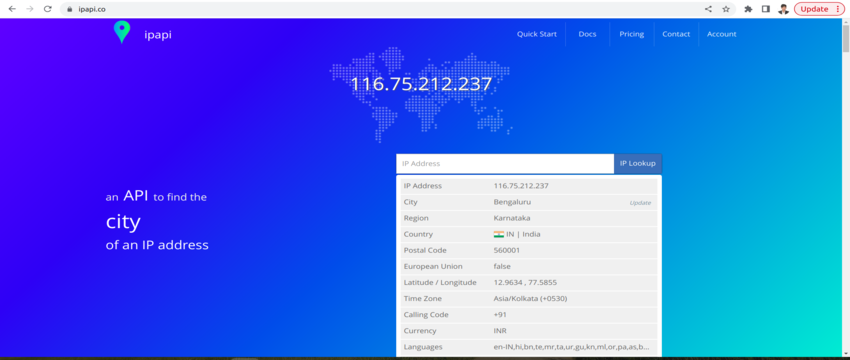Click the padlock site info icon

click(69, 9)
